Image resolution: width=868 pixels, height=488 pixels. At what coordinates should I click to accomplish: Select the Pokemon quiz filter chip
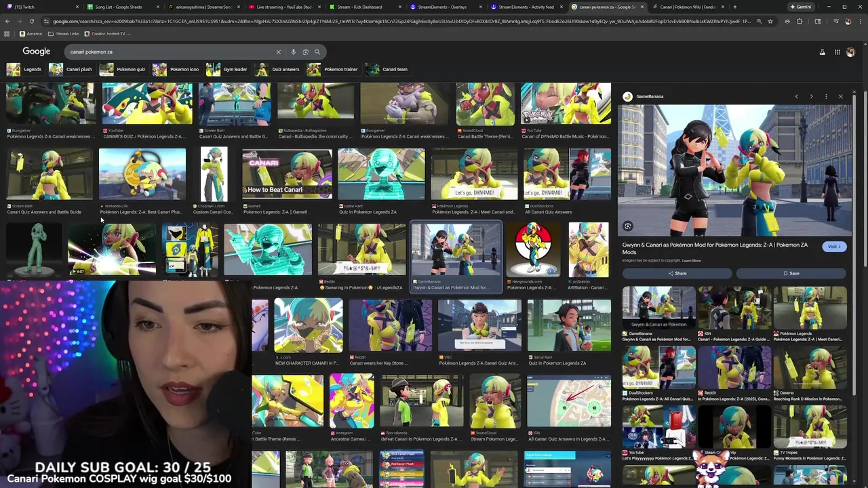coord(123,69)
